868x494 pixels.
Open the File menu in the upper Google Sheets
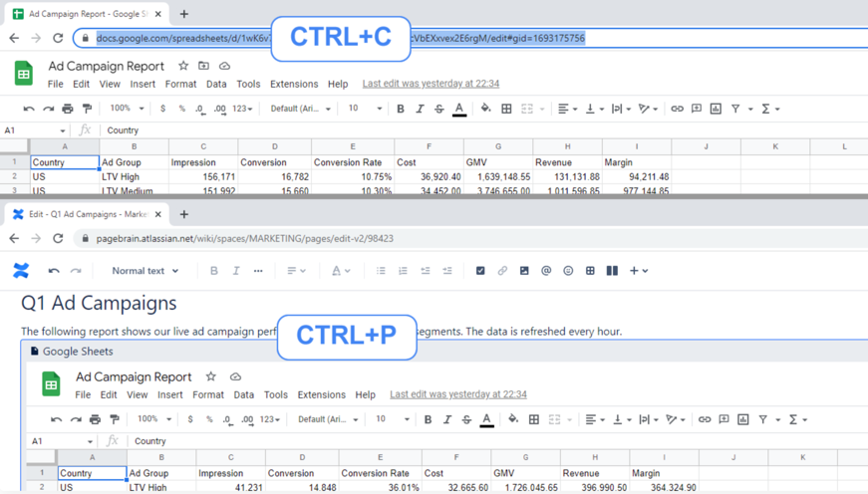[x=56, y=84]
